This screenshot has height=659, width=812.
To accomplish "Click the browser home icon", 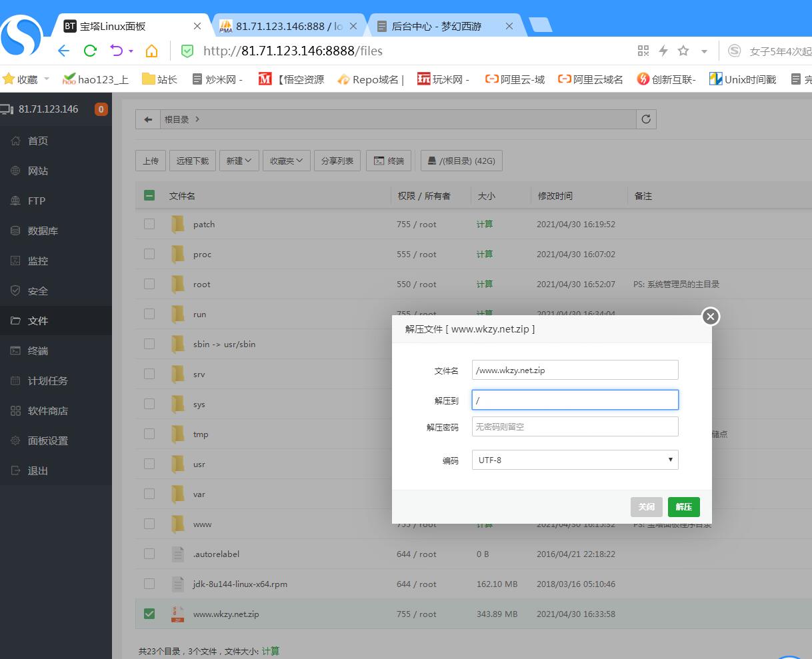I will click(151, 51).
